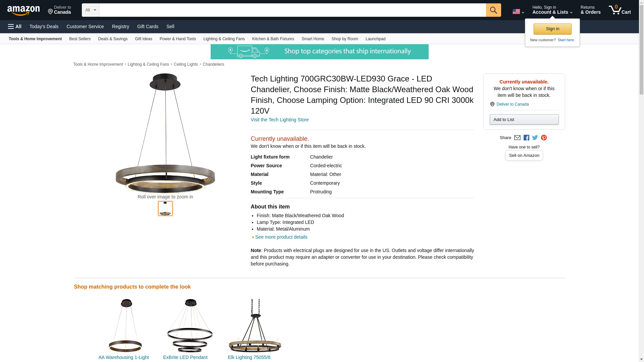Visit the Tech Lighting Store link
Image resolution: width=644 pixels, height=362 pixels.
[280, 120]
